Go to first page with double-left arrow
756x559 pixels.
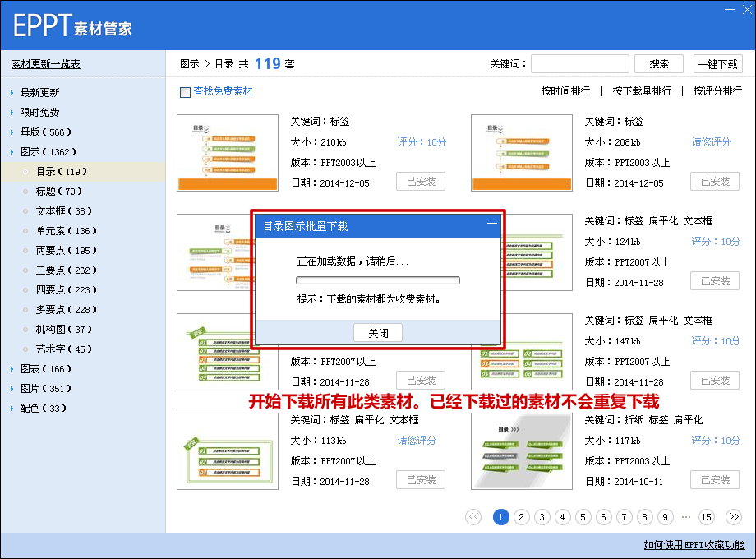tap(473, 517)
